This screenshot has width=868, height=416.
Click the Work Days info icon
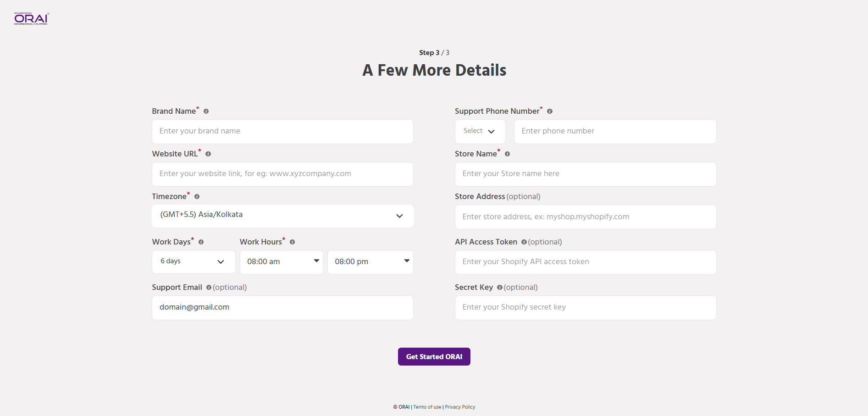pyautogui.click(x=201, y=242)
